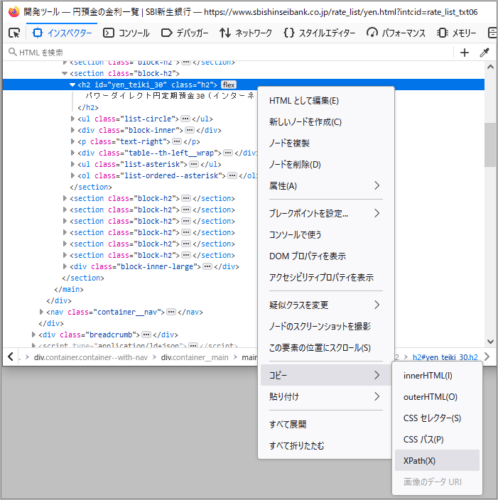The height and width of the screenshot is (500, 498).
Task: Expand the ol list-ordered--asterisk node
Action: click(72, 175)
